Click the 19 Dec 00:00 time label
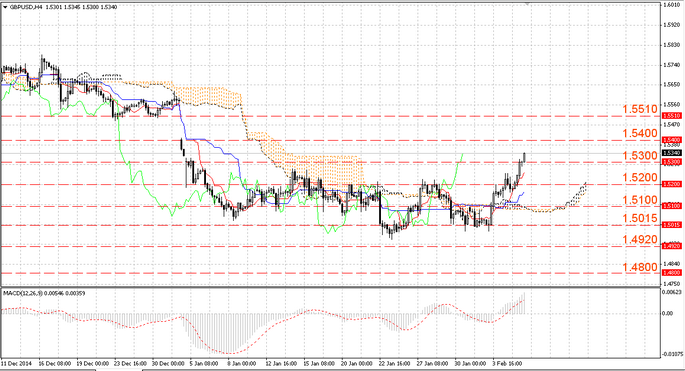The image size is (685, 371). coord(93,364)
